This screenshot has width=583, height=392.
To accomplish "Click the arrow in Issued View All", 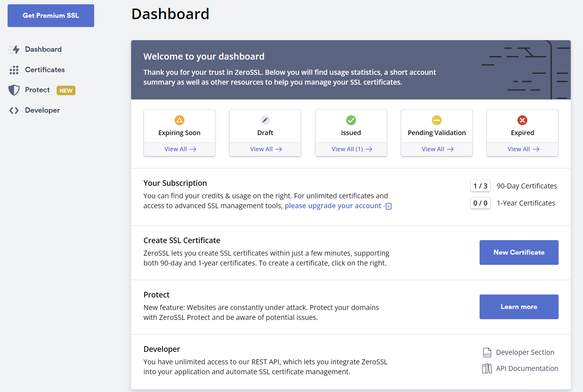I will (x=369, y=149).
